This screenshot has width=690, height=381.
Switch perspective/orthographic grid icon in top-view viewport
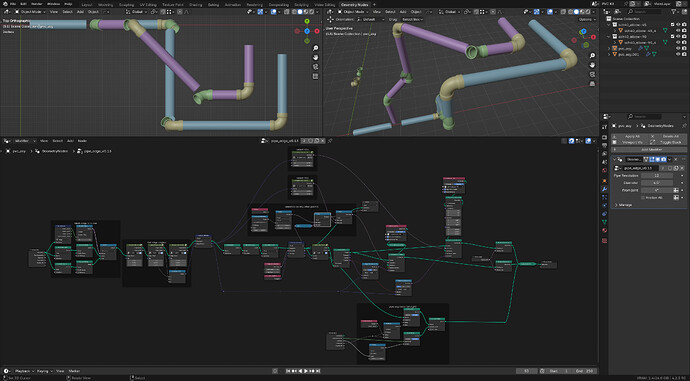[316, 76]
